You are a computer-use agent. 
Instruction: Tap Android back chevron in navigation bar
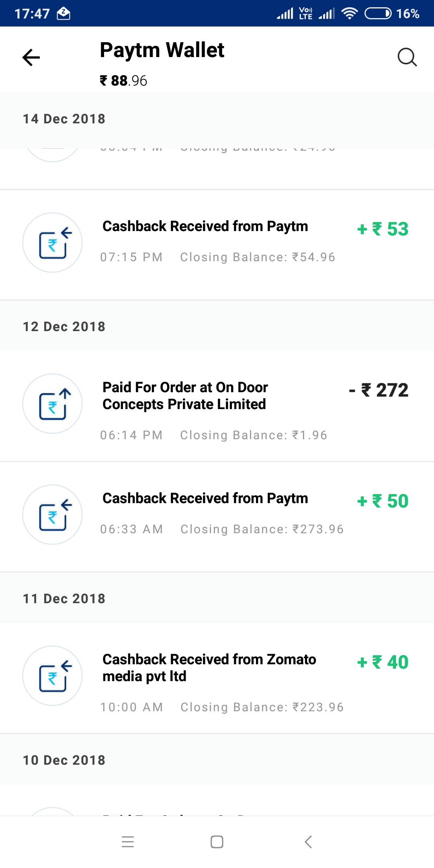(x=308, y=841)
